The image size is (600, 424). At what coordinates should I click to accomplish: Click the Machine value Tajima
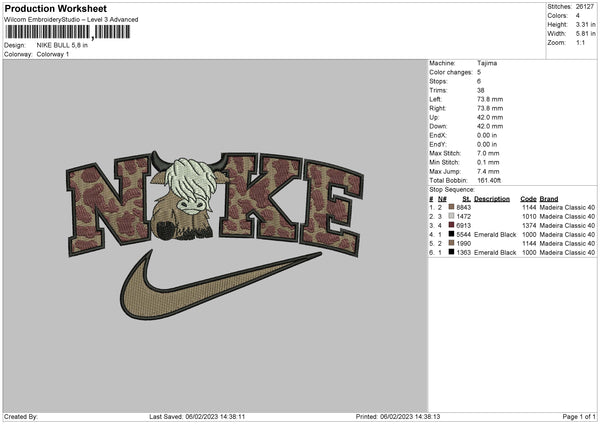pyautogui.click(x=487, y=63)
